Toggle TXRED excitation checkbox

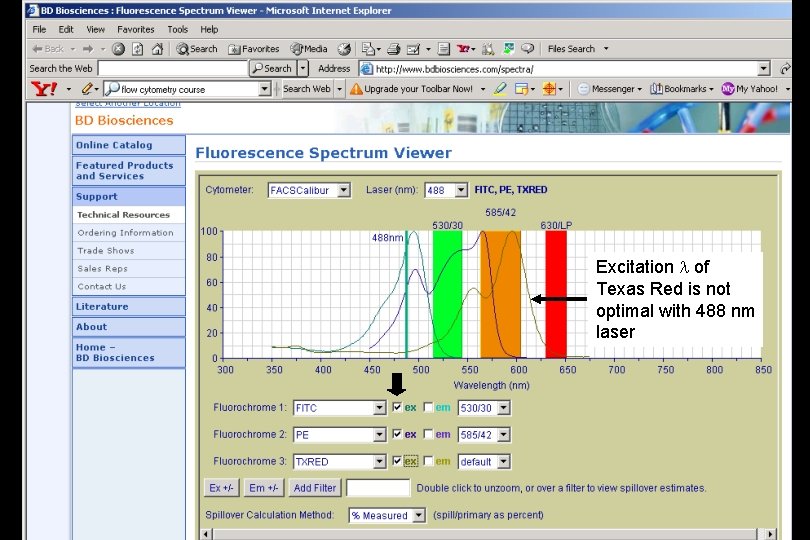(x=397, y=461)
